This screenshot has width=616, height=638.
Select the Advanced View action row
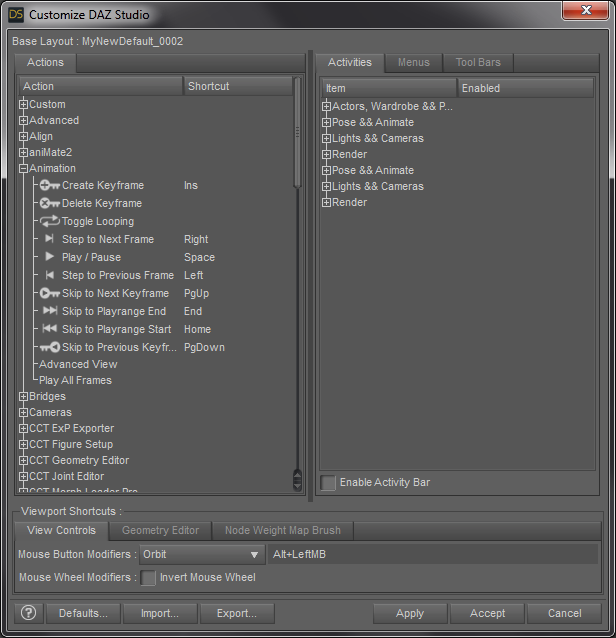pos(78,364)
